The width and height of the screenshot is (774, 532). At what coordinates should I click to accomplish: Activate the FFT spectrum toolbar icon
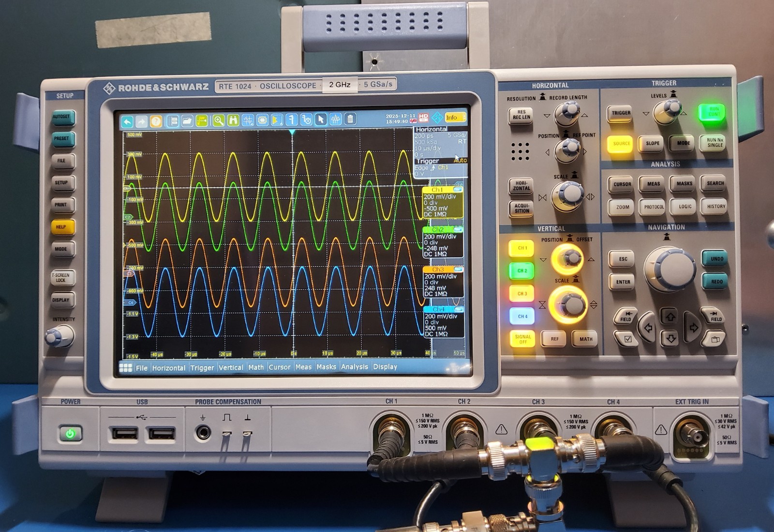(x=335, y=119)
